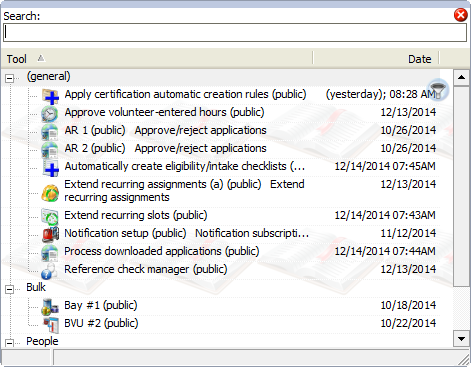Click the Bay #1 (public) icon
The image size is (471, 367).
click(50, 306)
